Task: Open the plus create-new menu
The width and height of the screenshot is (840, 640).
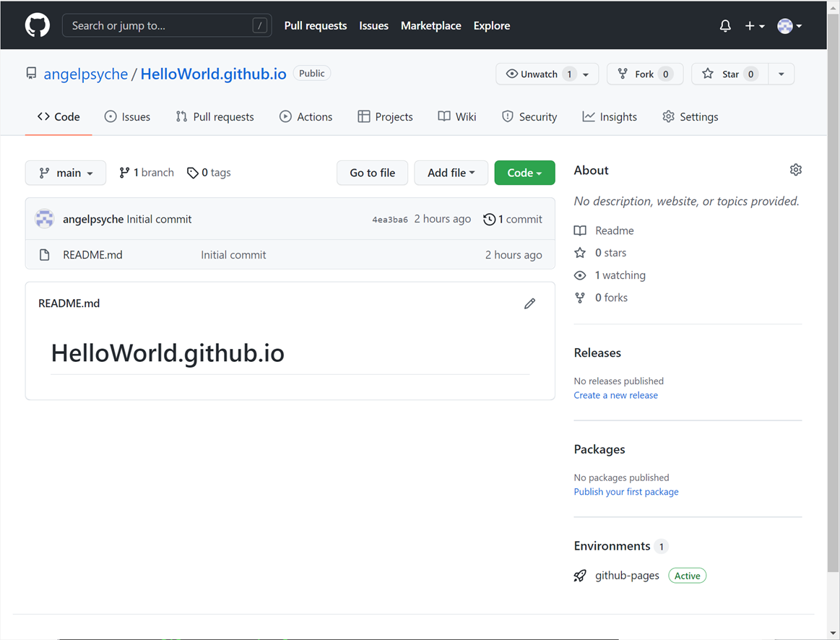Action: tap(754, 26)
